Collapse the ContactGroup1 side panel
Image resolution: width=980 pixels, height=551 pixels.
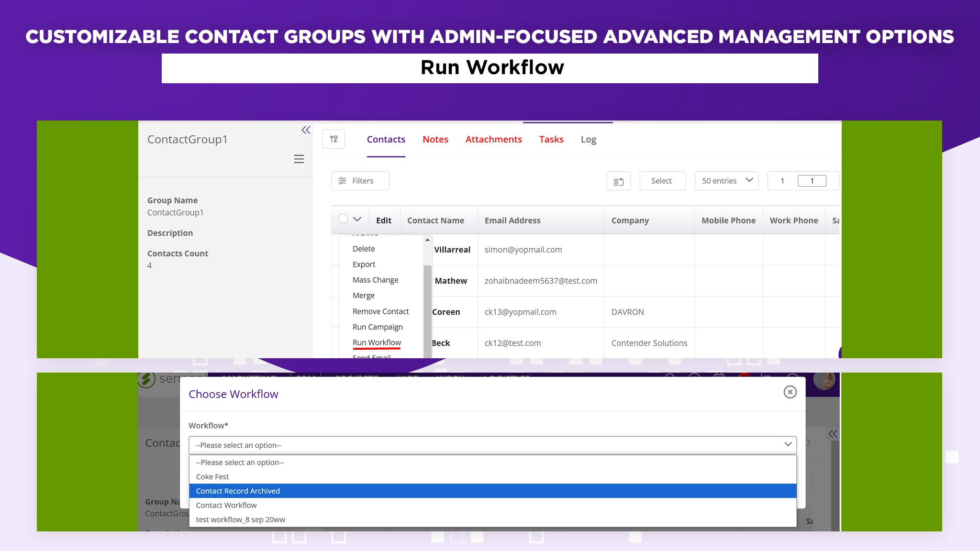[306, 130]
